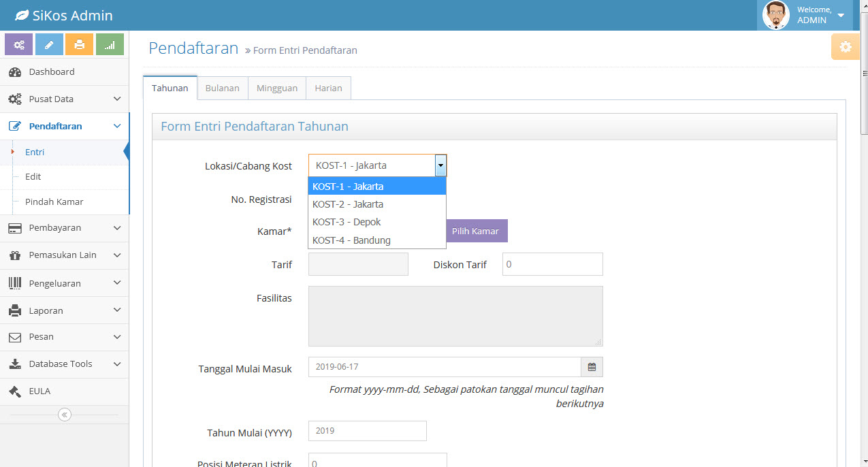Image resolution: width=868 pixels, height=467 pixels.
Task: Click the purple gears shortcut button
Action: (19, 44)
